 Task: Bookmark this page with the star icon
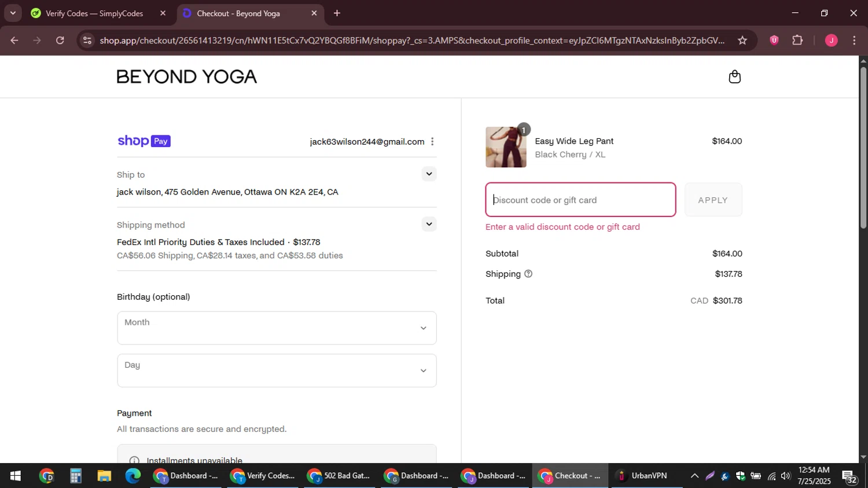click(742, 41)
